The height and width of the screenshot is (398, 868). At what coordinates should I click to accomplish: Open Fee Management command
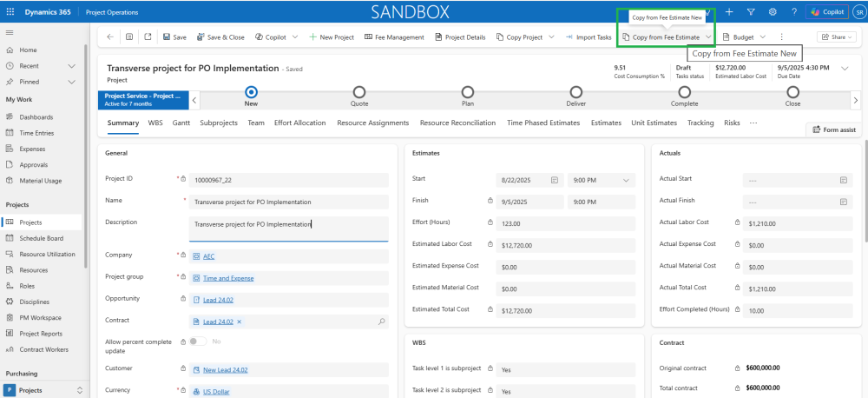point(394,37)
